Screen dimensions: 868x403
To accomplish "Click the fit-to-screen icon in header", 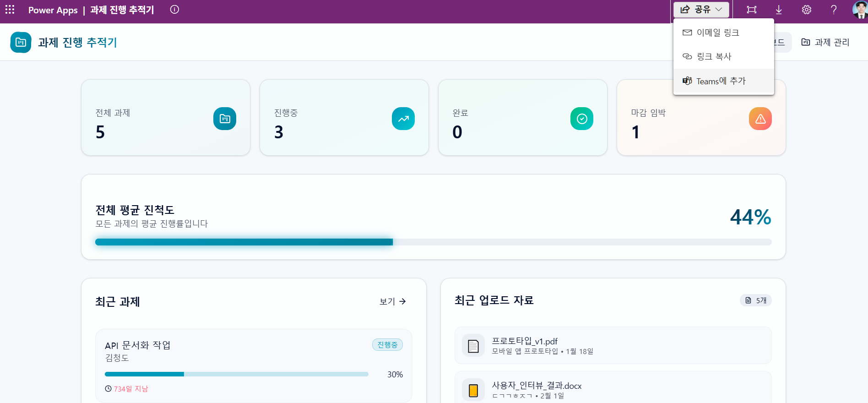I will click(x=751, y=10).
